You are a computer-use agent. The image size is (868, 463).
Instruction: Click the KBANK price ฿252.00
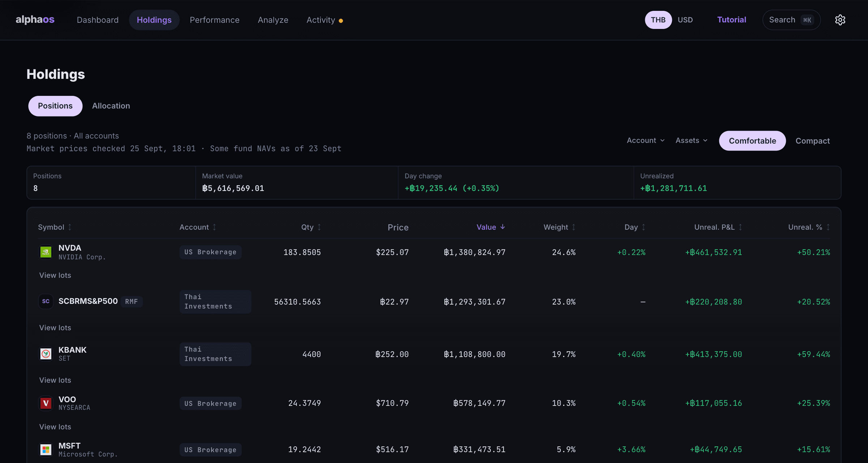pos(392,354)
